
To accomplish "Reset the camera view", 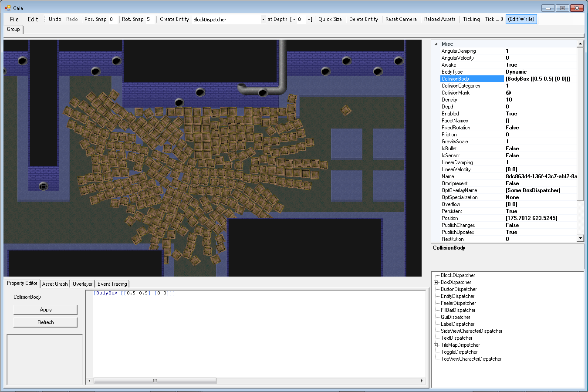I will (x=401, y=19).
